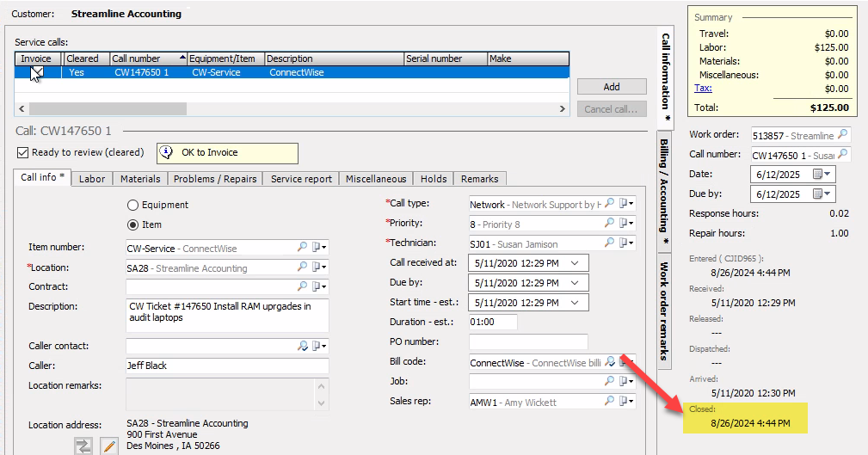Open record menu icon for Priority
This screenshot has width=868, height=455.
click(626, 223)
